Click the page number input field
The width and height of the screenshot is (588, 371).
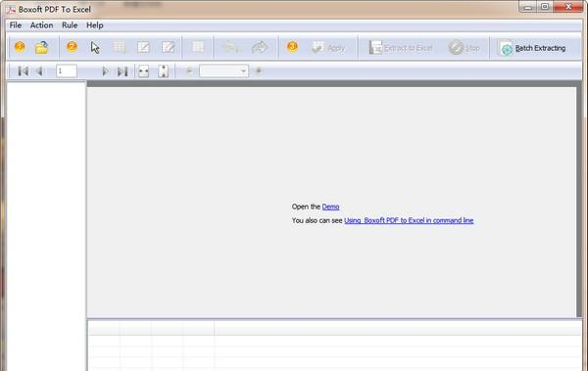(67, 70)
